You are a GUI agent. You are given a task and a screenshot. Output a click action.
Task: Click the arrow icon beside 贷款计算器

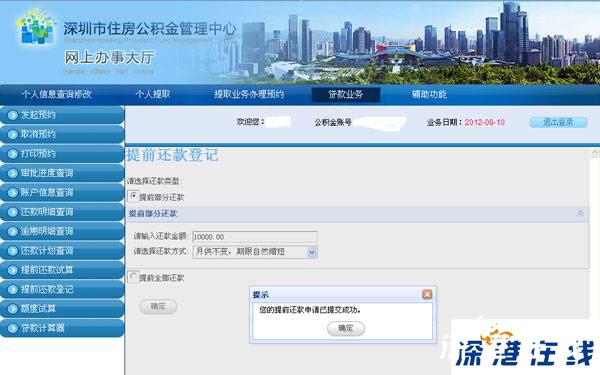(12, 328)
